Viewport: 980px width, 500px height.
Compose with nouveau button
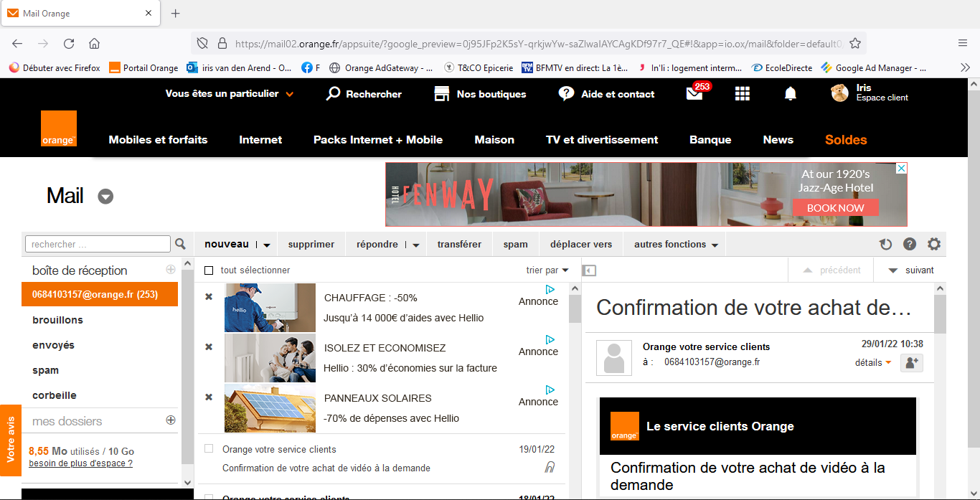coord(227,244)
